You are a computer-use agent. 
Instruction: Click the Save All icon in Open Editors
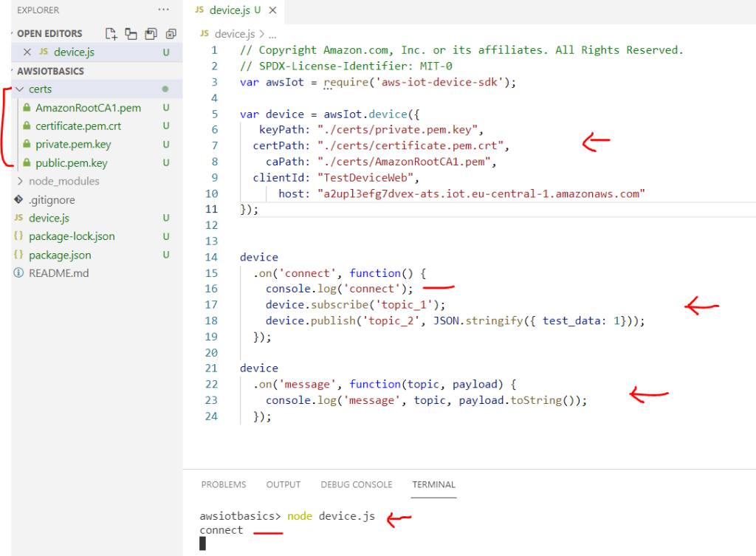151,33
